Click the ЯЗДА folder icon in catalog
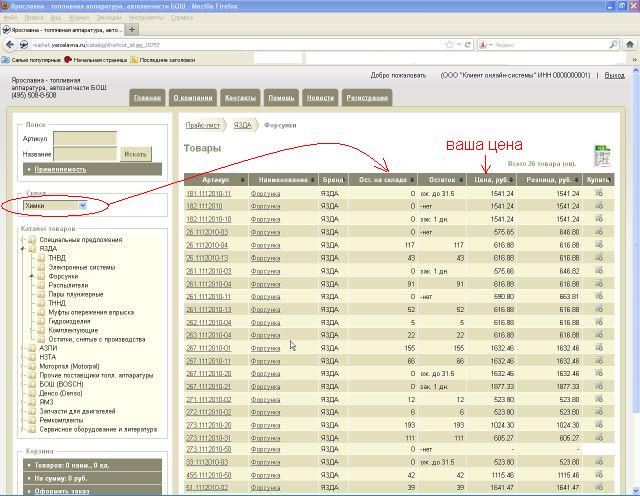 (x=32, y=248)
